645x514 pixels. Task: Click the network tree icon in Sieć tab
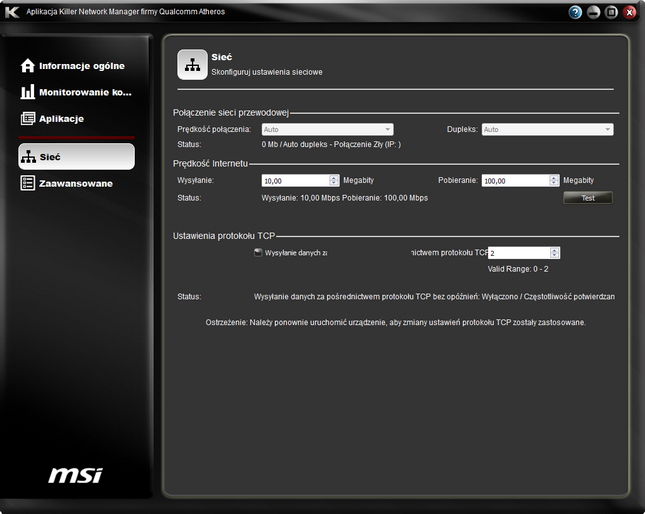point(28,157)
